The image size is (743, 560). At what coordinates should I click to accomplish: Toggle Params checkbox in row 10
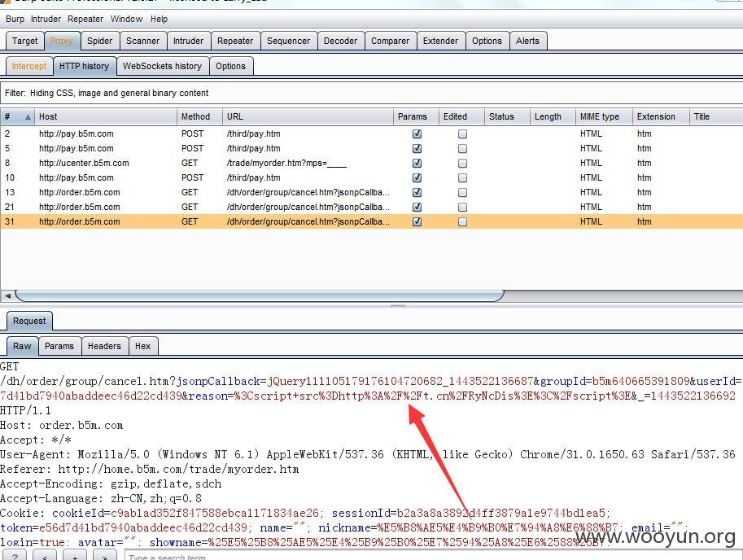417,178
